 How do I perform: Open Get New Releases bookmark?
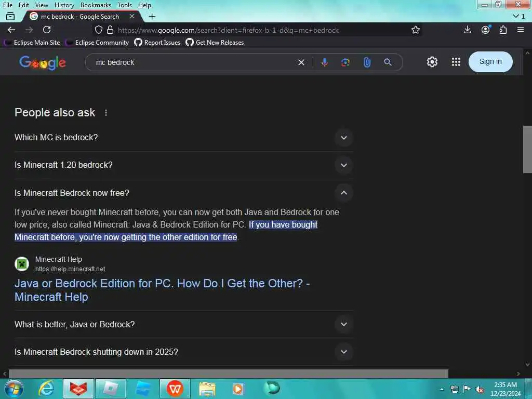click(x=215, y=43)
